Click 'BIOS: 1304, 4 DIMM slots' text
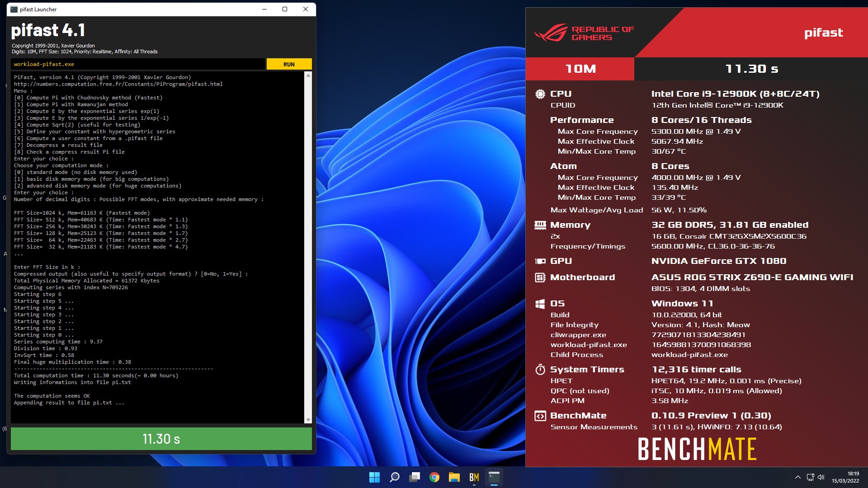The image size is (868, 488). [x=700, y=289]
